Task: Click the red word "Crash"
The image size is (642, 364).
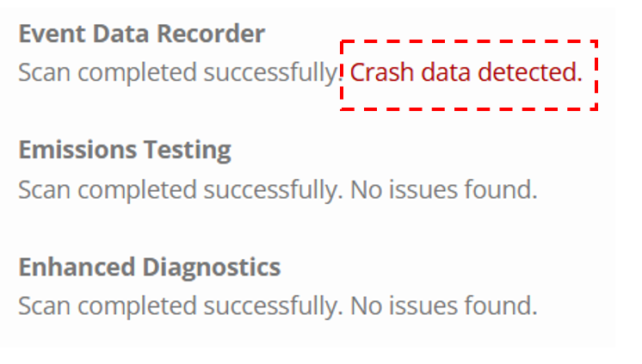Action: pyautogui.click(x=381, y=72)
